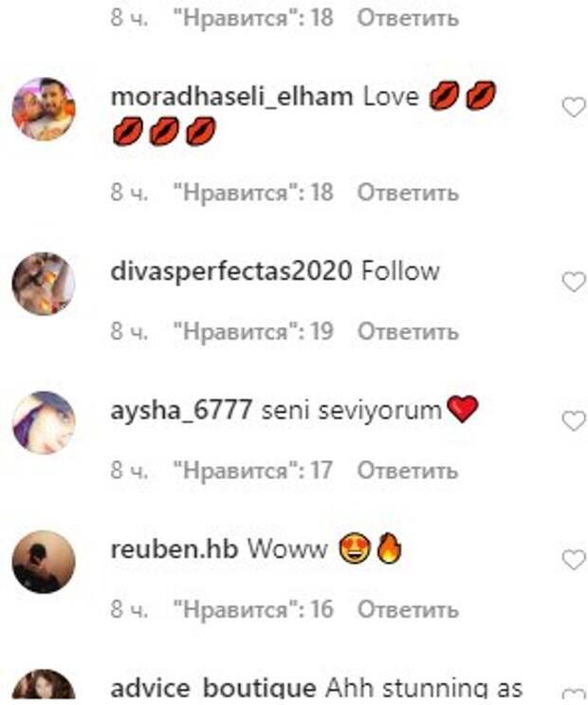Reply to divasperfectas2020's Follow comment
Screen dimensions: 588x705
[x=408, y=332]
